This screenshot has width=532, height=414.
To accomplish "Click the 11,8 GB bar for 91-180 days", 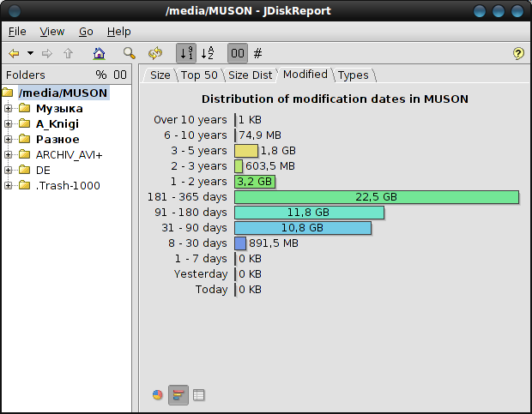I will click(x=309, y=213).
